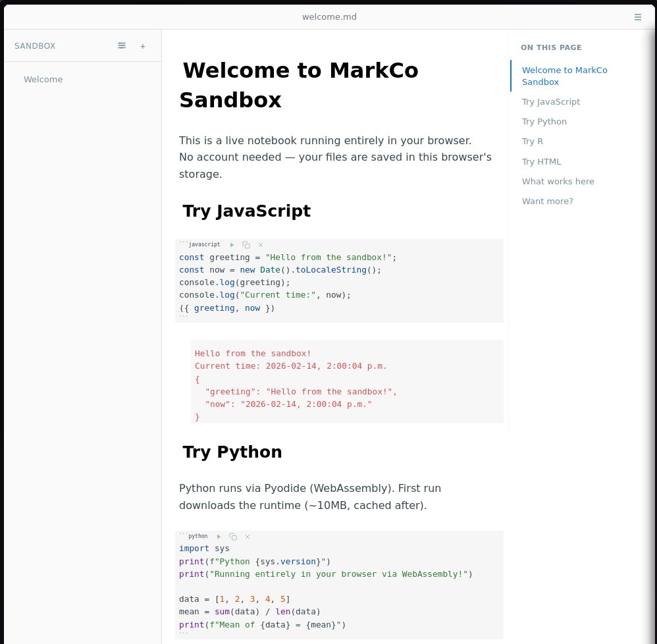
Task: Remove the javascript code block with its X icon
Action: click(261, 245)
